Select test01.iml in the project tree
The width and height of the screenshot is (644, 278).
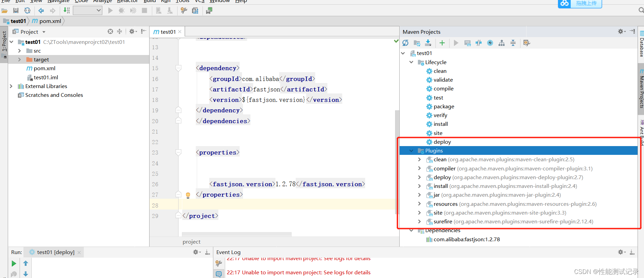46,77
